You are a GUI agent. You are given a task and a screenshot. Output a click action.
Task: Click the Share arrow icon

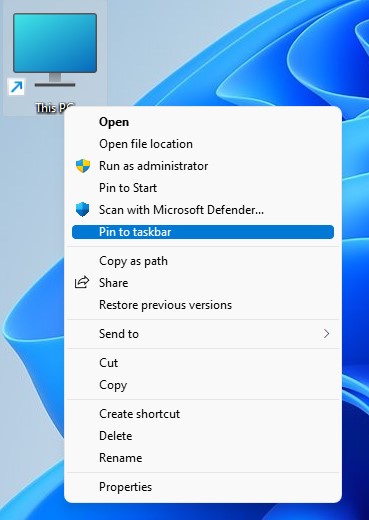coord(82,283)
